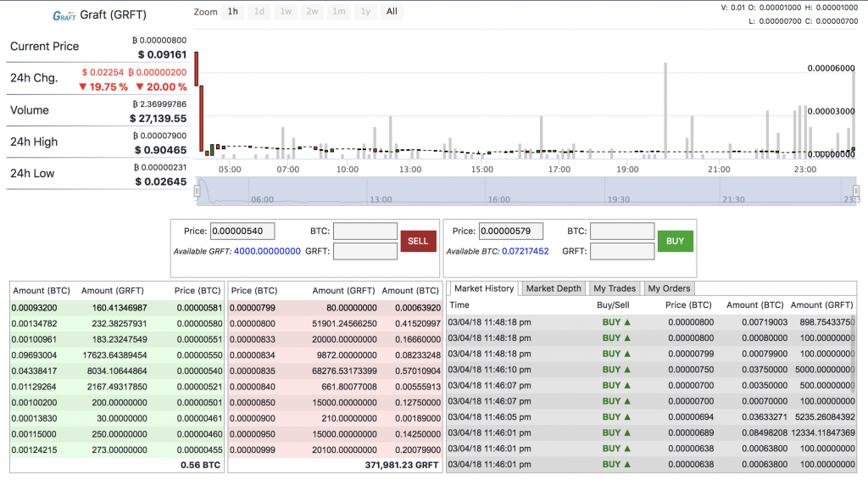Select buy order at price 0.00000581
The width and height of the screenshot is (868, 486).
(117, 308)
